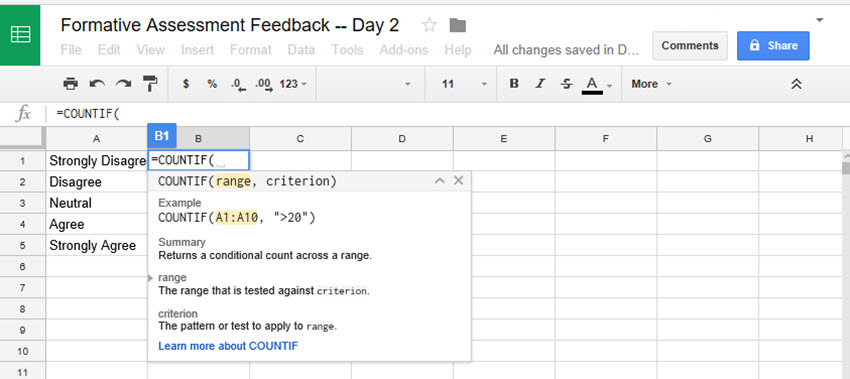Click the cell containing Agree
Screen dimensions: 850x379
click(x=96, y=224)
